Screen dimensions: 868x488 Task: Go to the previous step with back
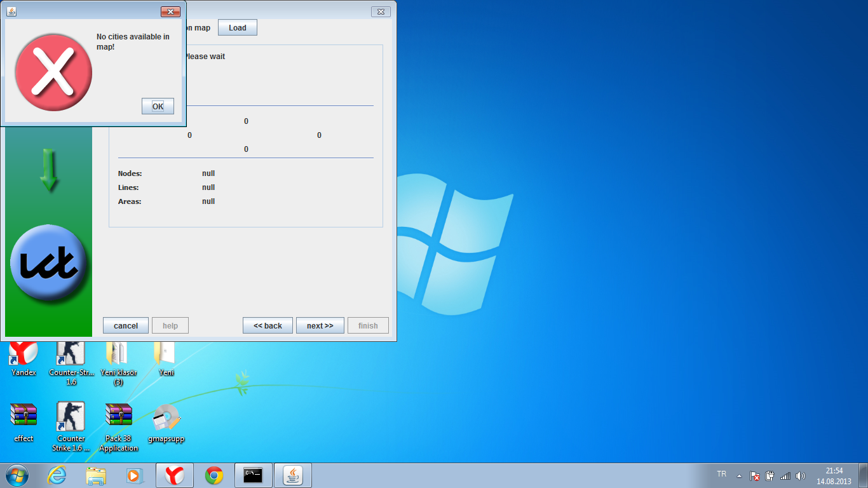[x=268, y=325]
